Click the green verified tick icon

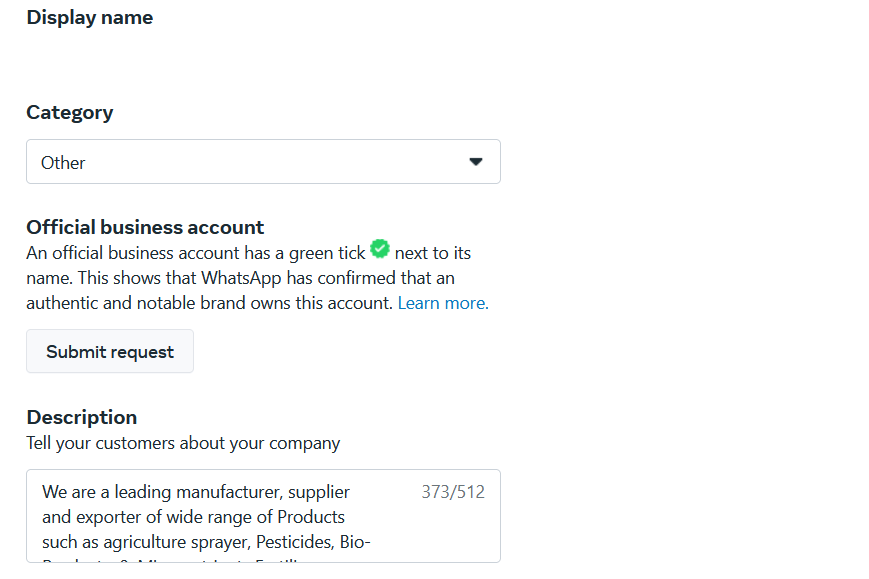[380, 249]
